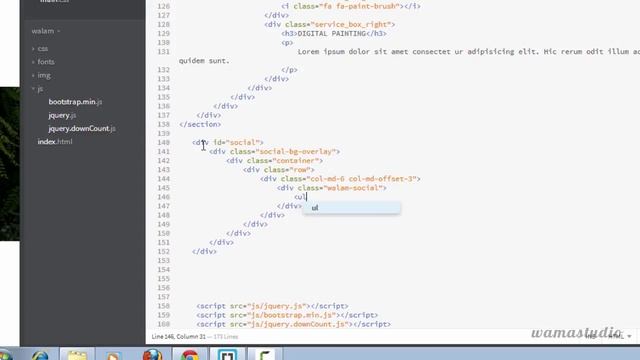640x360 pixels.
Task: Open bootstrap.min.js file
Action: 75,102
